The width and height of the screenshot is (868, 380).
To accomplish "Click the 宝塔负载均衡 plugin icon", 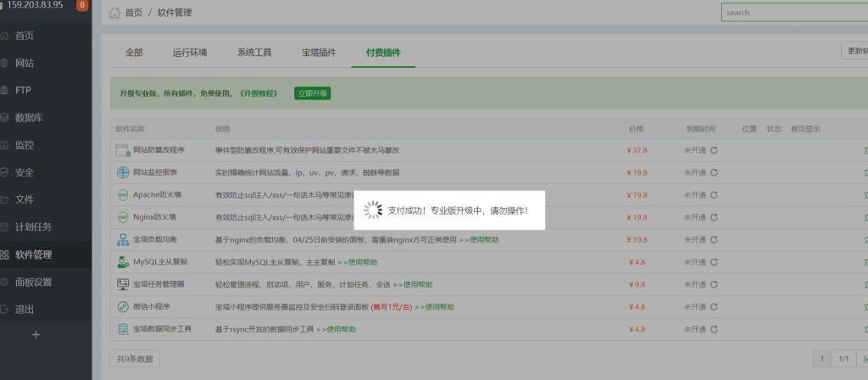I will click(122, 239).
